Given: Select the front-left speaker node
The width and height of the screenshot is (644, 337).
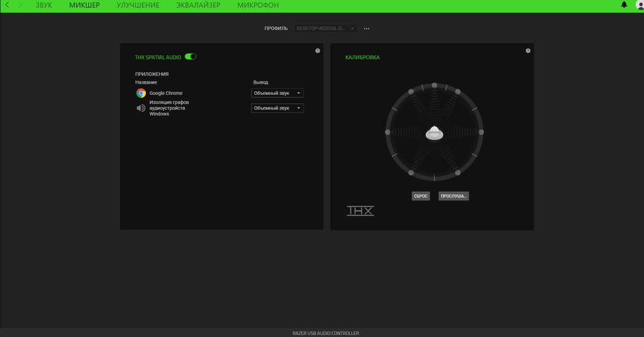Looking at the screenshot, I should coord(411,92).
